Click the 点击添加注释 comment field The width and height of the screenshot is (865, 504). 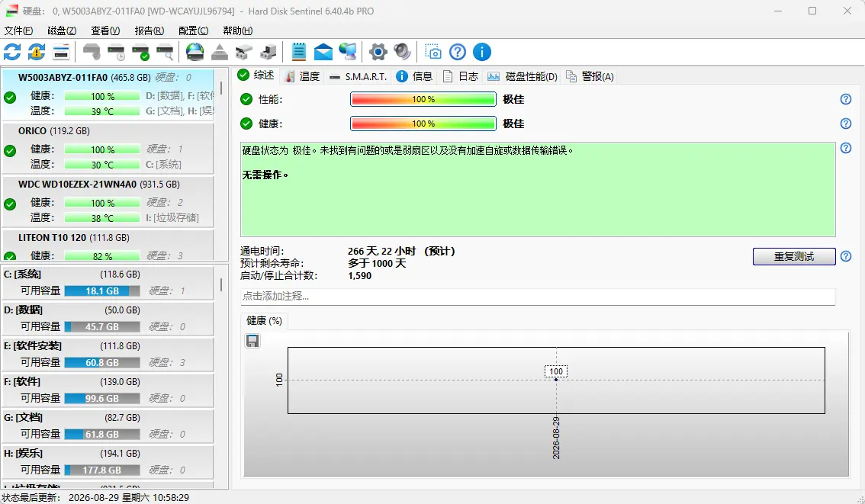click(x=538, y=296)
